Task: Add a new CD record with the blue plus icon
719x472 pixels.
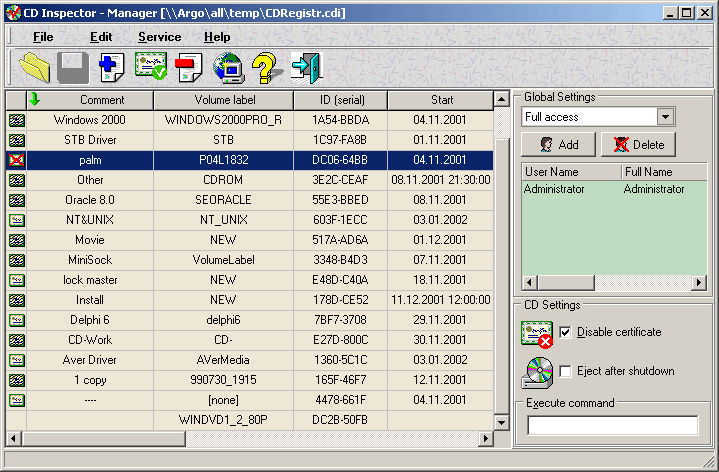Action: coord(111,68)
